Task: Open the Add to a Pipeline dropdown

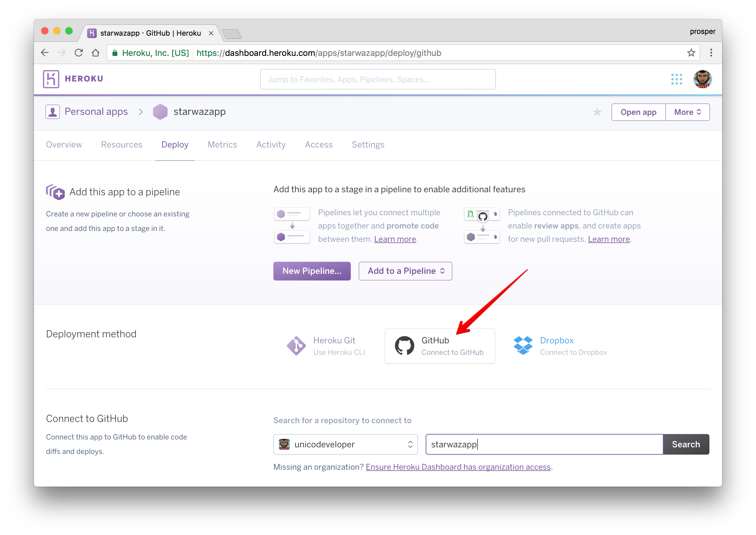Action: 405,271
